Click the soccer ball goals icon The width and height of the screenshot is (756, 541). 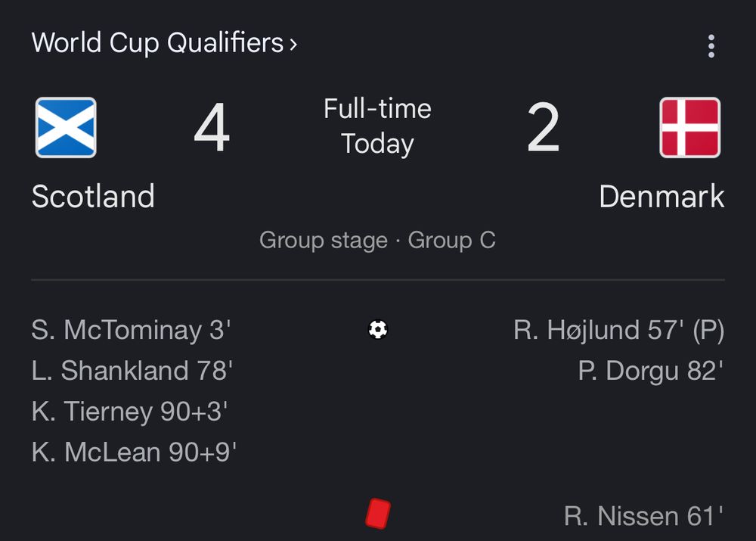378,330
